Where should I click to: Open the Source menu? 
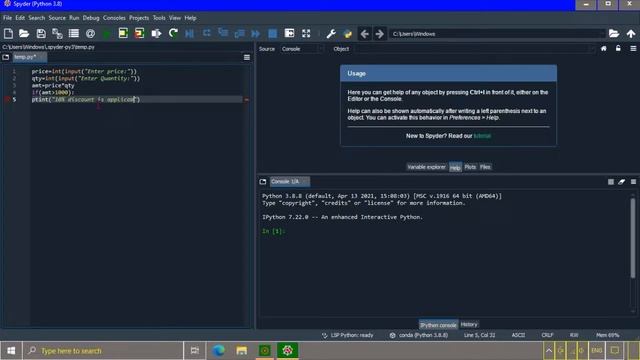coord(57,18)
